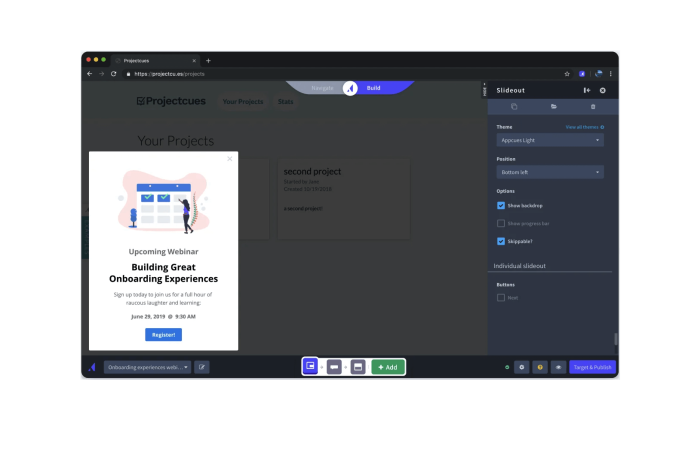Click the Register! button
700x451 pixels.
click(163, 334)
